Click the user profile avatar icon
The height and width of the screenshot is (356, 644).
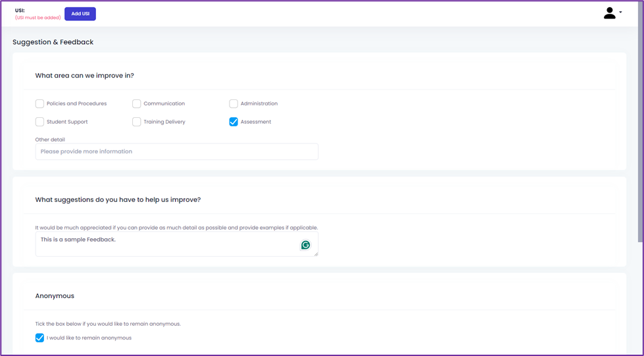coord(610,13)
